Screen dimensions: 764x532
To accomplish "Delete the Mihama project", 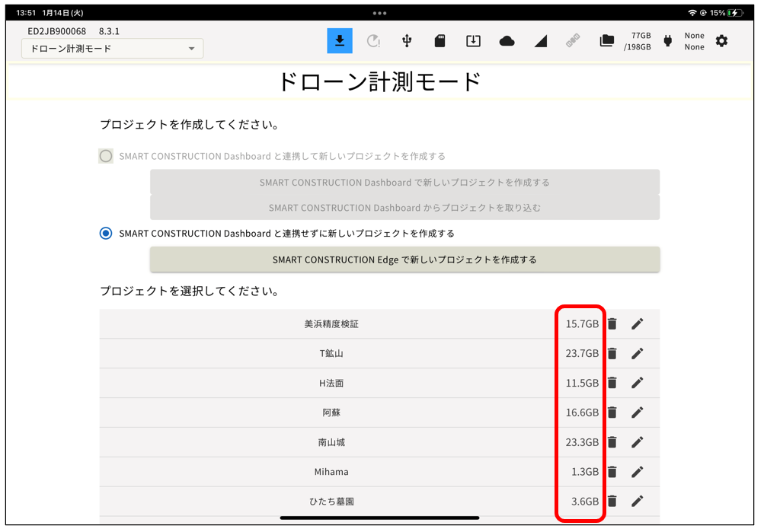I will [612, 472].
